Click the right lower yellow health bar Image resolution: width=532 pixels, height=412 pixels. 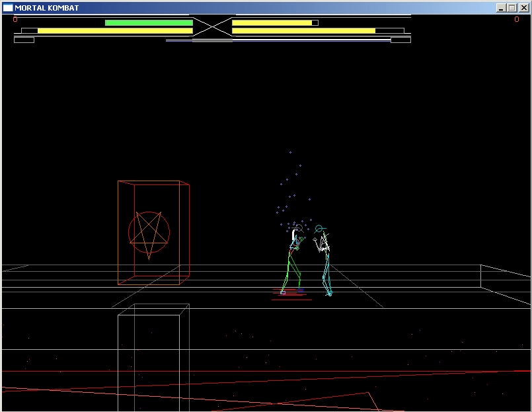303,31
